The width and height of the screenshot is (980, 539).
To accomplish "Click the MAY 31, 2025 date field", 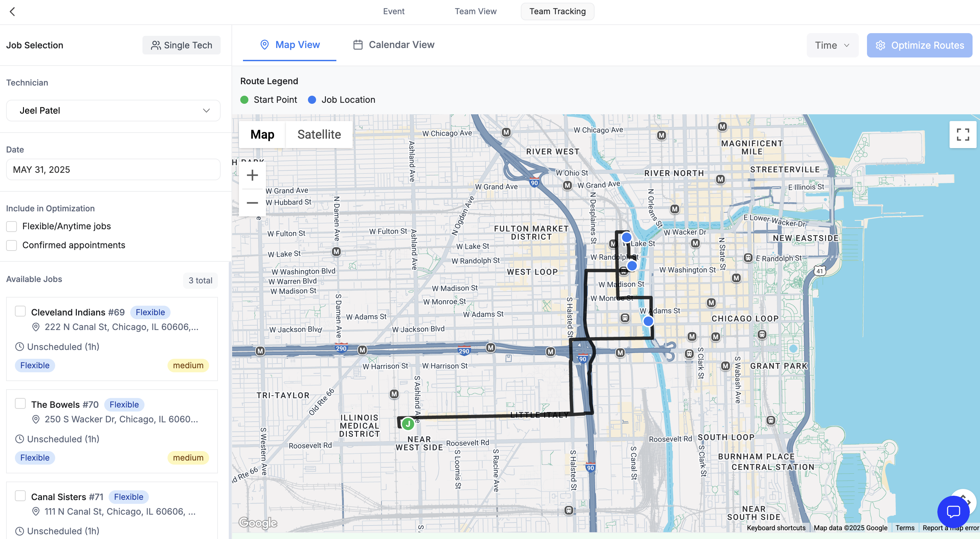I will [113, 169].
